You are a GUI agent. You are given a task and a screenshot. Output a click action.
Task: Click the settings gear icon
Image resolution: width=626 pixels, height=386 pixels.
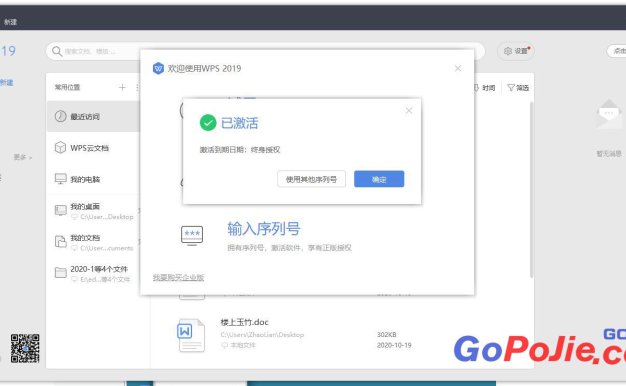(507, 51)
